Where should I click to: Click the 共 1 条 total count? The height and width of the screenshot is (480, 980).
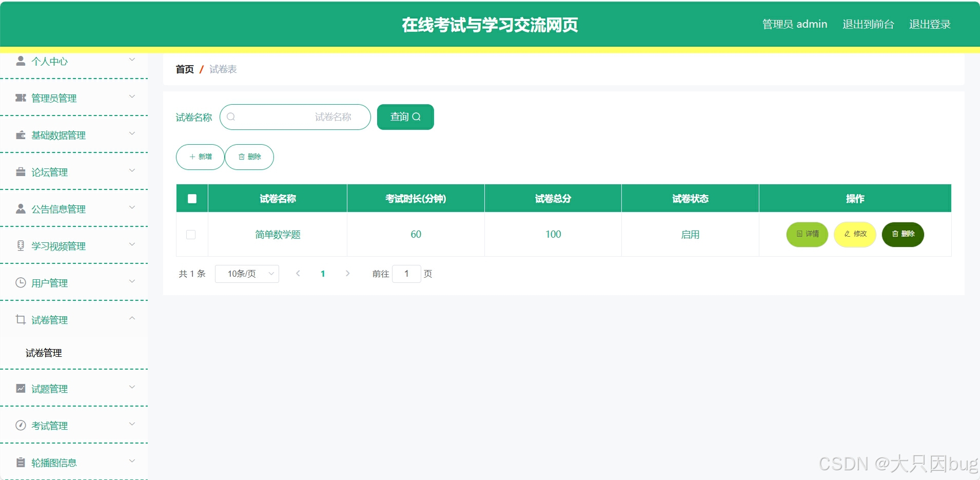coord(192,274)
